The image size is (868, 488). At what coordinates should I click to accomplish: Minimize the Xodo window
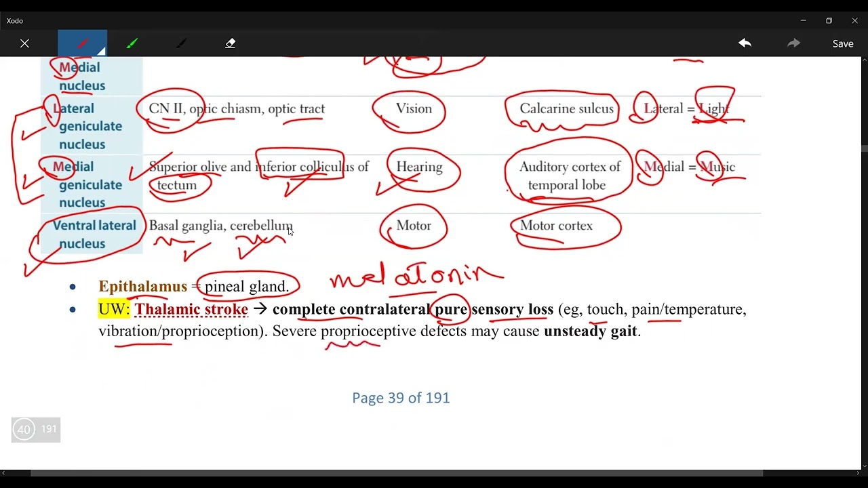(x=803, y=21)
